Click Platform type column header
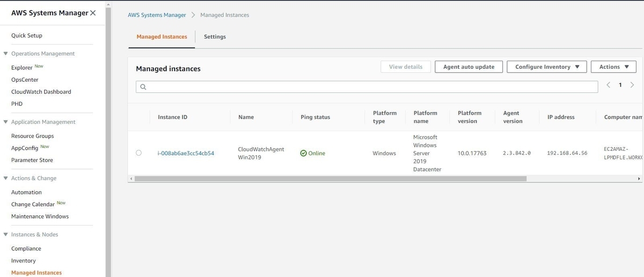This screenshot has width=644, height=277. pos(385,117)
